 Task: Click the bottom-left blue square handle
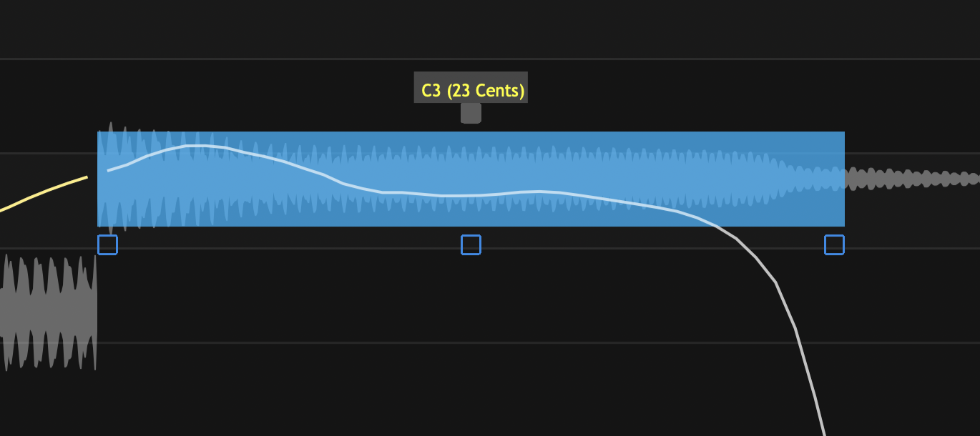pyautogui.click(x=107, y=245)
